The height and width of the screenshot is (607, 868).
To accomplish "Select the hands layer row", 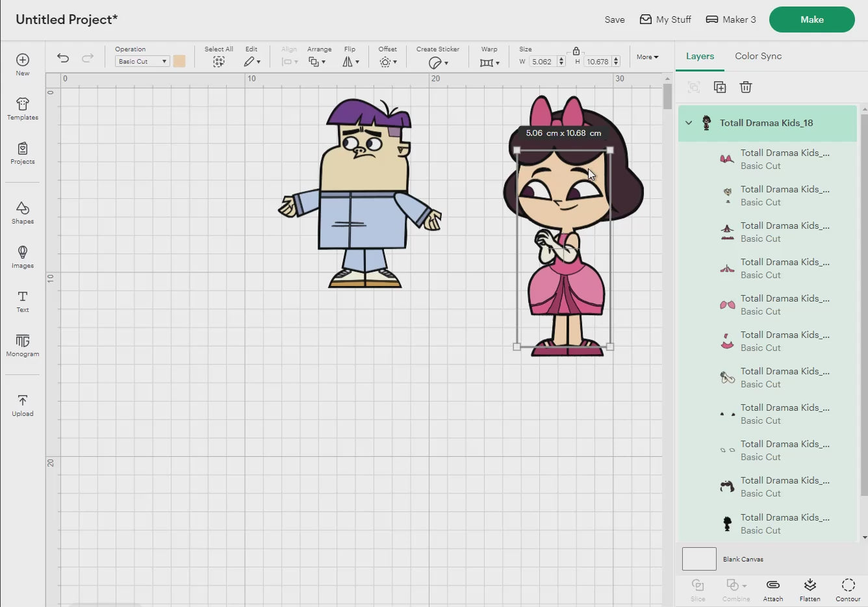I will click(767, 378).
